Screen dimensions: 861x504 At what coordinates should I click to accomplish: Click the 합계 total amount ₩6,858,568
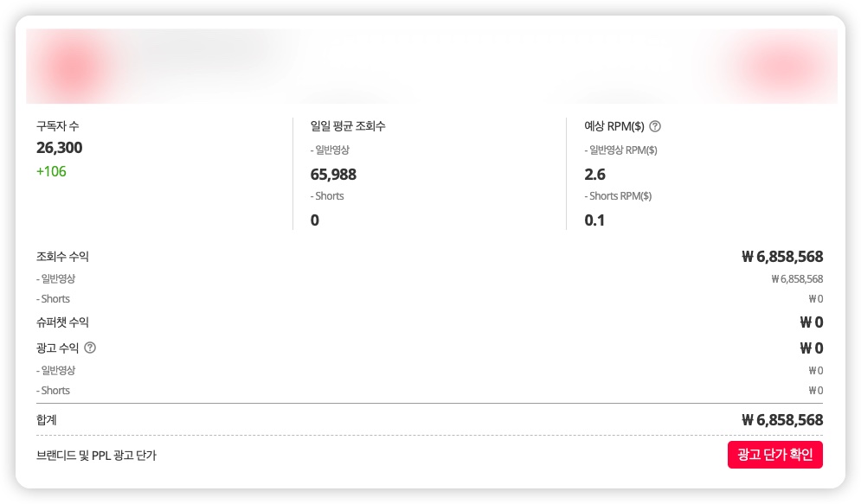[782, 420]
